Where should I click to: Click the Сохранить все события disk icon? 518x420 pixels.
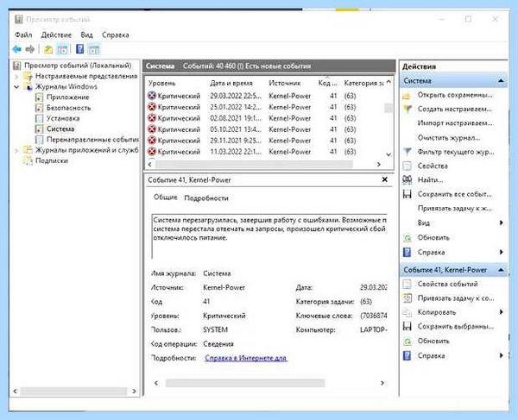407,194
